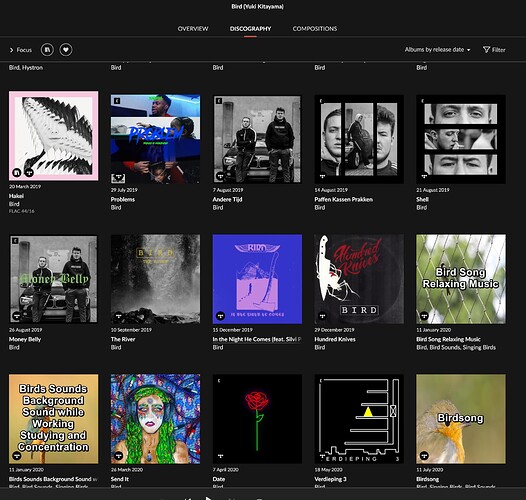Click the TIDAL badge on Birdsong cover
526x500 pixels.
(x=424, y=456)
